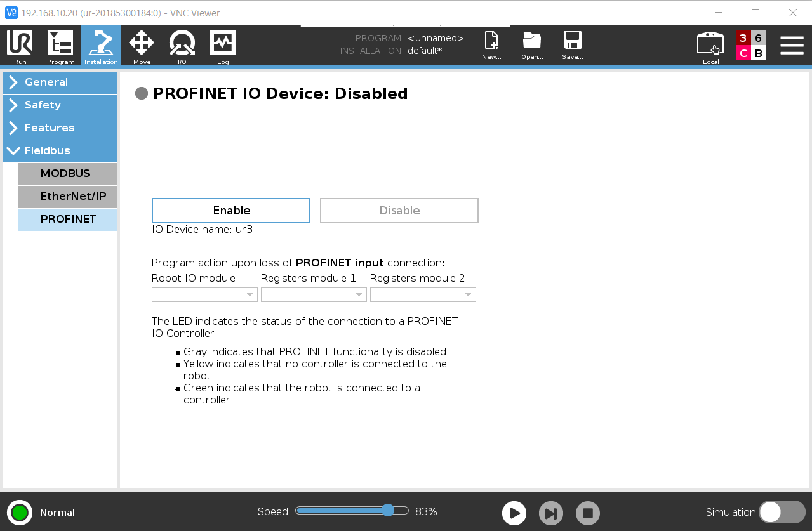Expand the Safety section
Viewport: 812px width, 531px height.
click(60, 105)
